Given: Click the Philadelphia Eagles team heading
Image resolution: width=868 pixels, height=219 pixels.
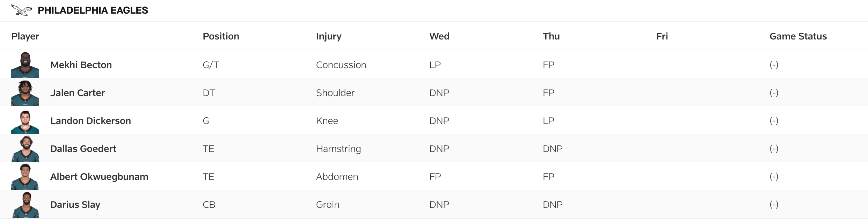Looking at the screenshot, I should [x=93, y=10].
